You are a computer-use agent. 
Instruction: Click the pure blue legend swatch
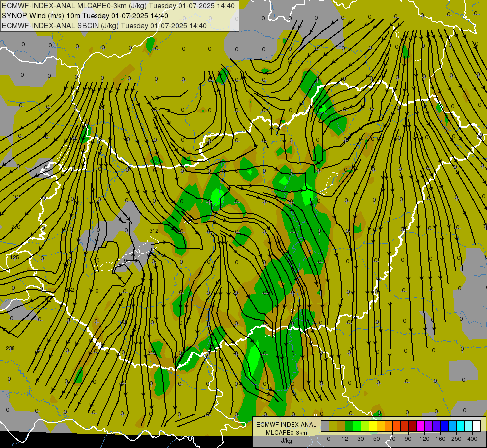coord(444,426)
